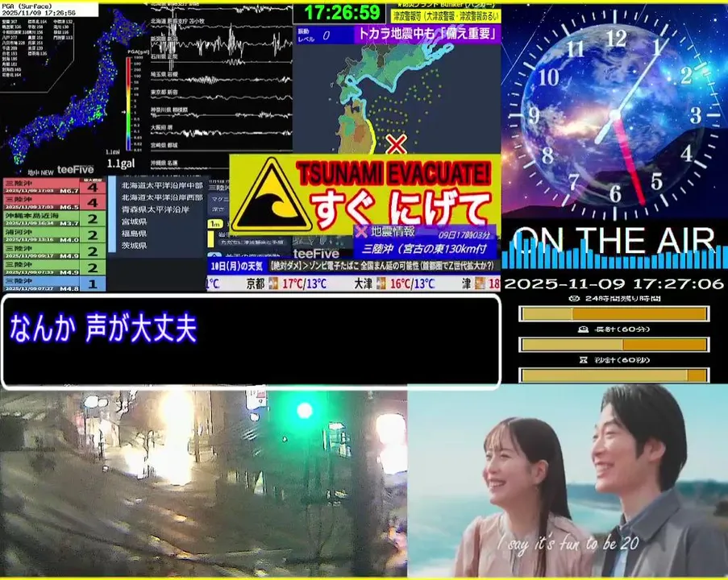
Task: Click the ゾンビ電子たばこ news ticker headline
Action: (381, 266)
